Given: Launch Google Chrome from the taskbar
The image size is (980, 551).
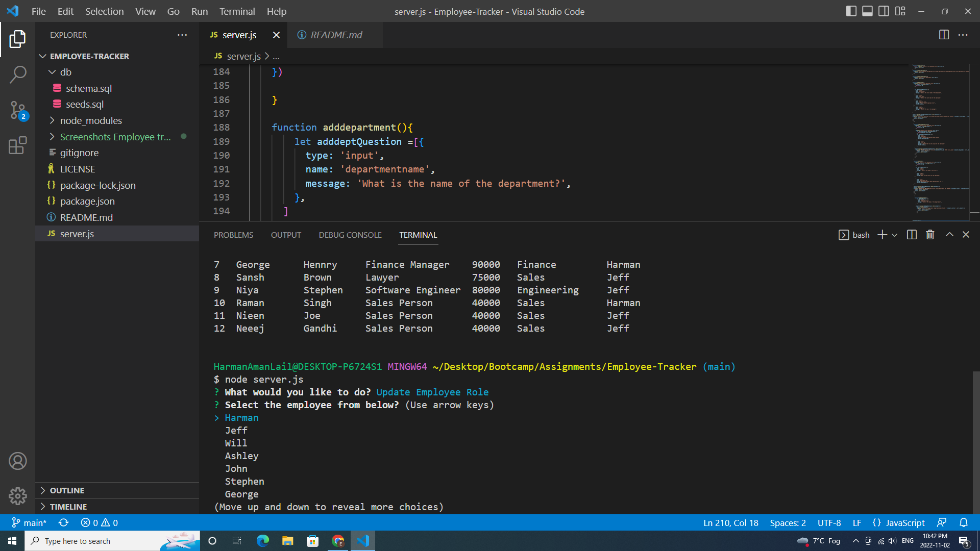Looking at the screenshot, I should coord(337,540).
